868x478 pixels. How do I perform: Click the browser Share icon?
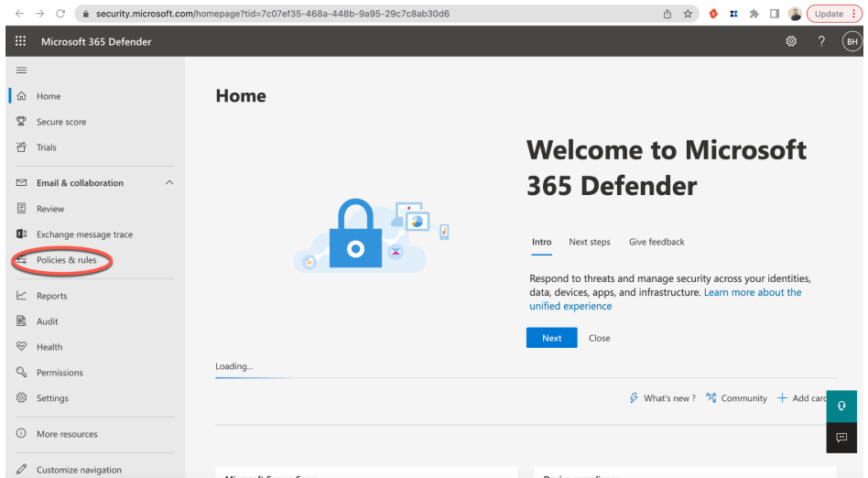pos(667,14)
